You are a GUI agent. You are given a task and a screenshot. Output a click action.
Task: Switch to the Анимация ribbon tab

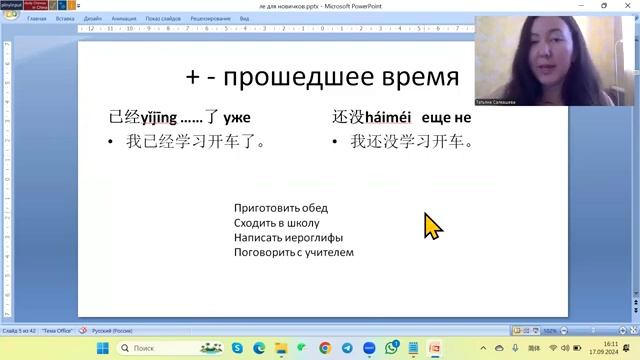[124, 18]
